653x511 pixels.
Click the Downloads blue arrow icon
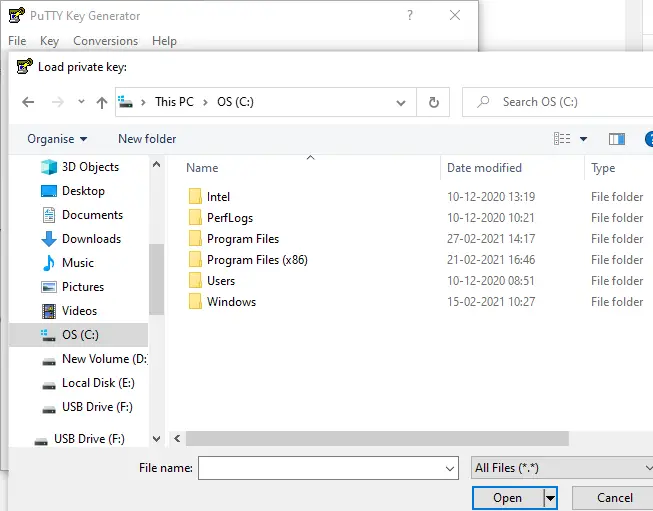click(x=49, y=239)
